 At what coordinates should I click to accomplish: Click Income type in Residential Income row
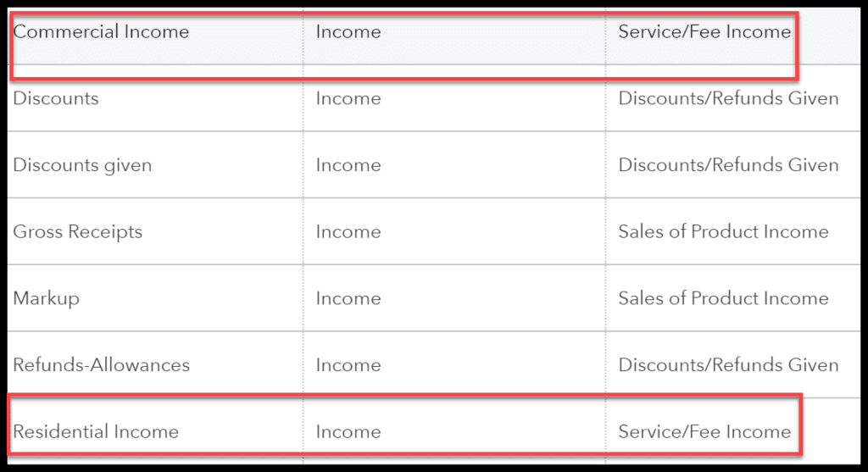tap(348, 431)
